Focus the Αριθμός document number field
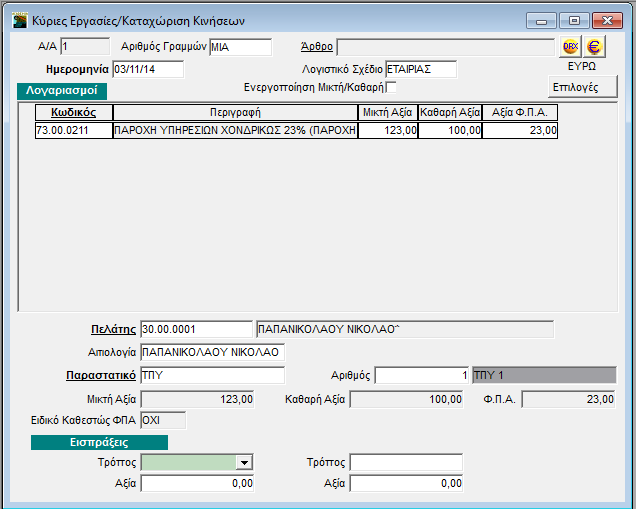 [422, 375]
